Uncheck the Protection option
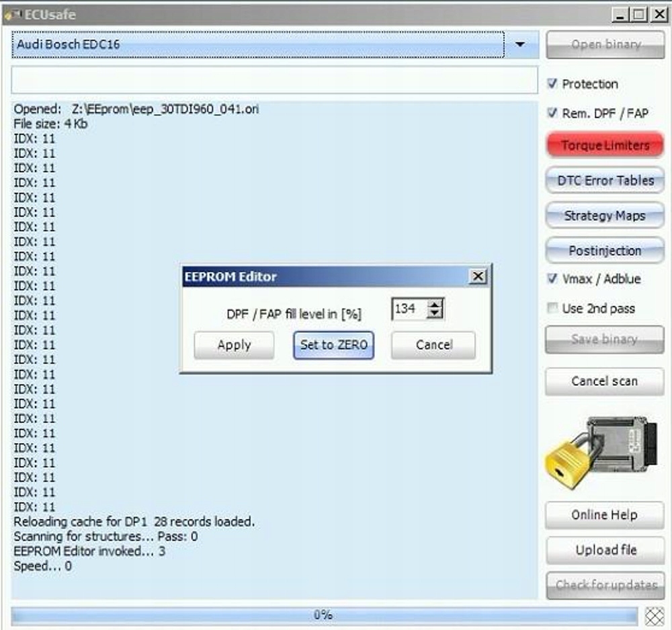The width and height of the screenshot is (672, 630). 553,83
